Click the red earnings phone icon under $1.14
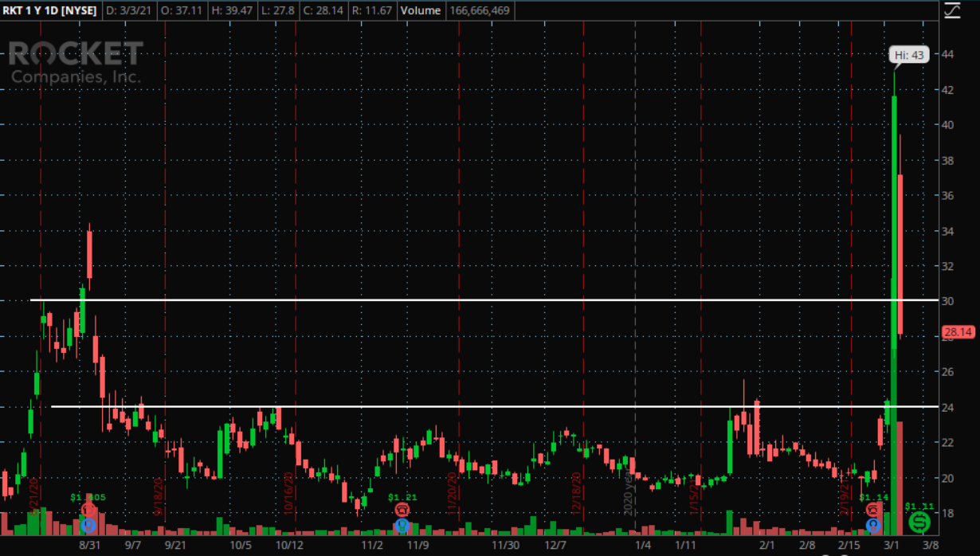 (x=874, y=511)
